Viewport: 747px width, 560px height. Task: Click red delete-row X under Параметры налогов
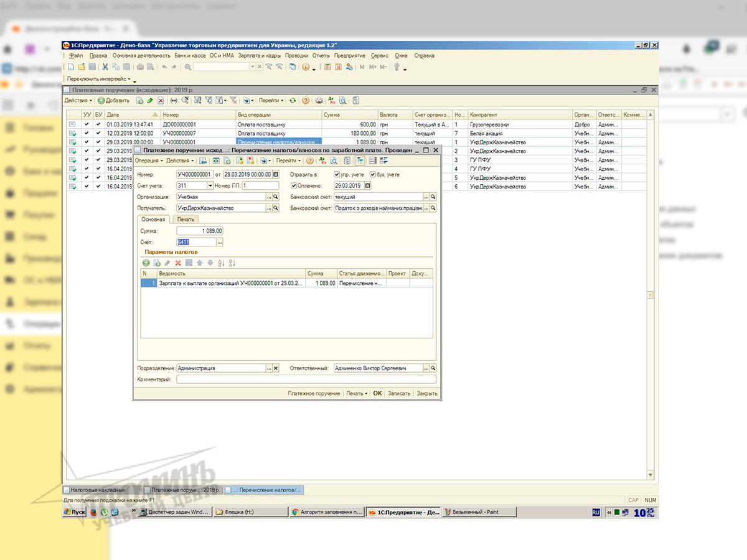(x=178, y=263)
